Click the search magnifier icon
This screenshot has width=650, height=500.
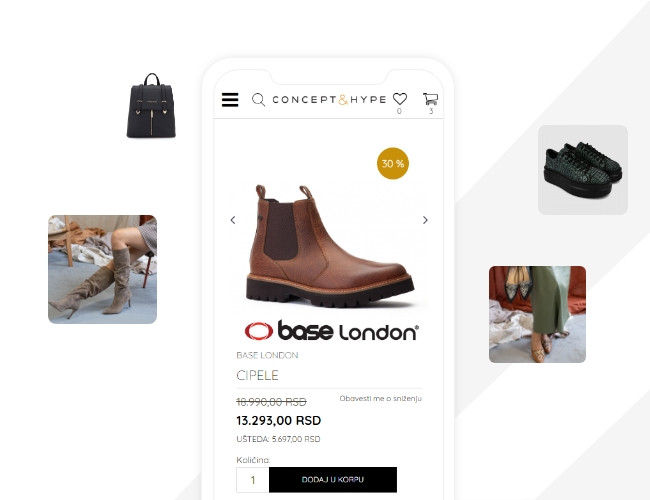click(x=258, y=100)
